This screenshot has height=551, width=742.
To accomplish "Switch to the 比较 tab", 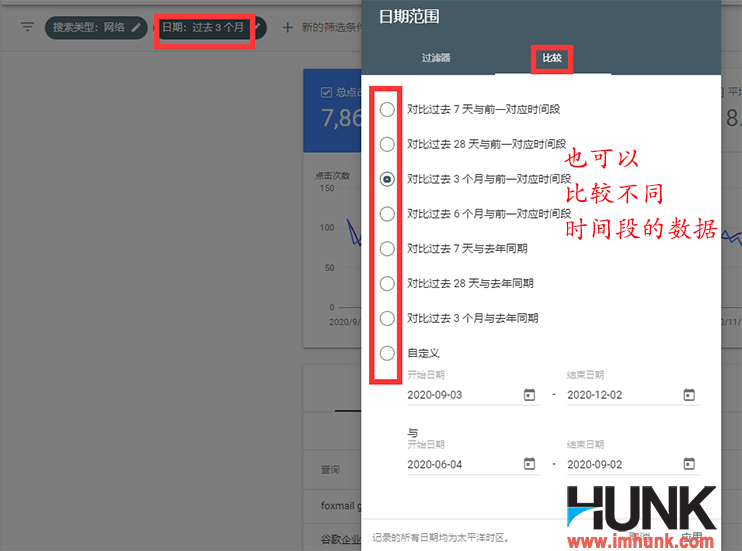I will coord(552,58).
